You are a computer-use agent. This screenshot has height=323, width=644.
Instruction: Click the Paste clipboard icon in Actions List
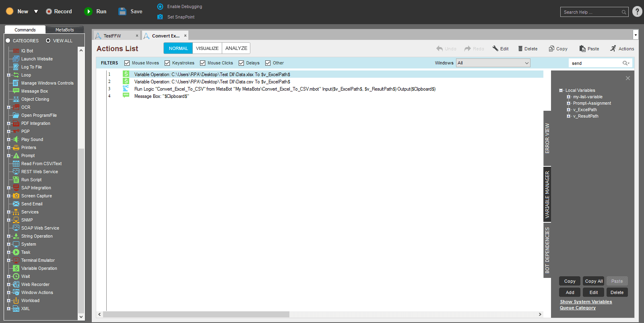click(x=582, y=49)
